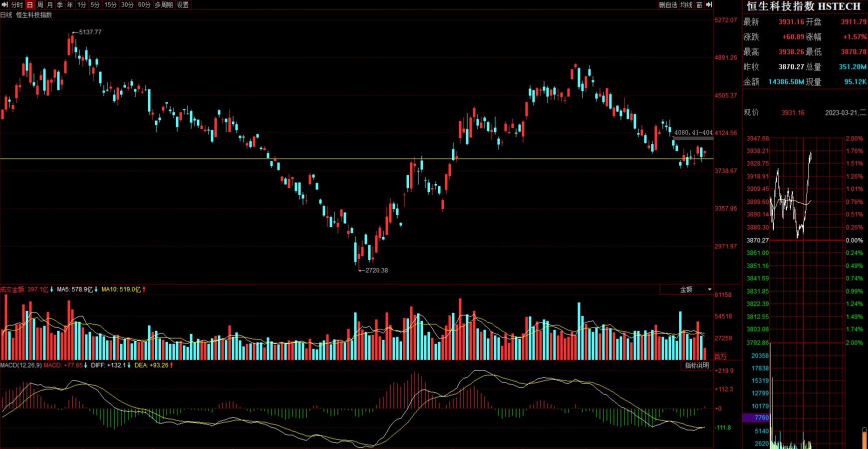868x449 pixels.
Task: Select the 月 monthly period tab
Action: point(50,4)
